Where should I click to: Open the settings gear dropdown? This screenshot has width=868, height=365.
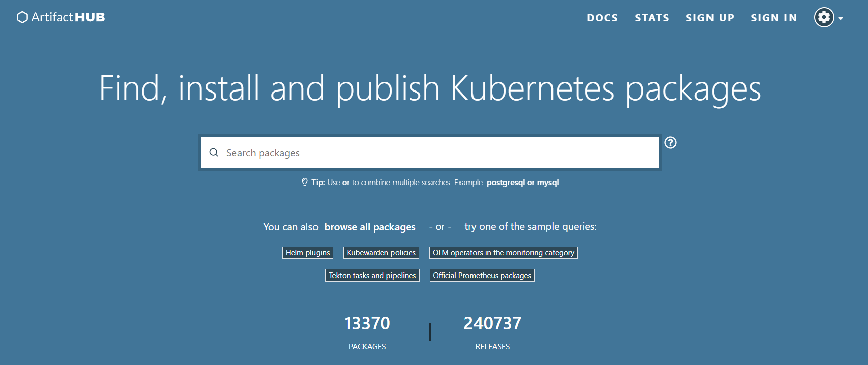click(828, 17)
